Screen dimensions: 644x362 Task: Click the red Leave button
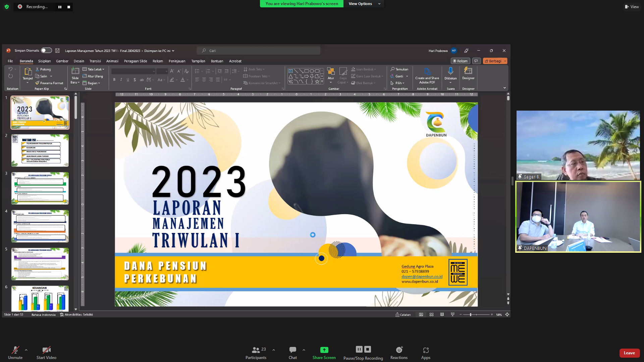pos(629,353)
